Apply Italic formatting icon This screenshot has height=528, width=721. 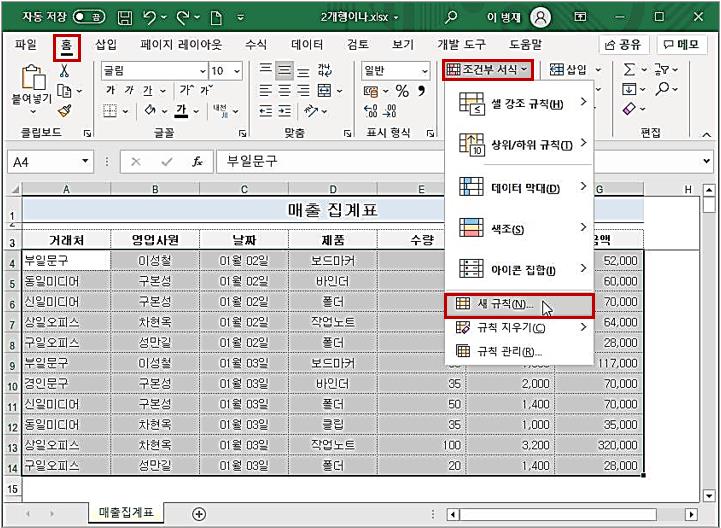[x=129, y=90]
